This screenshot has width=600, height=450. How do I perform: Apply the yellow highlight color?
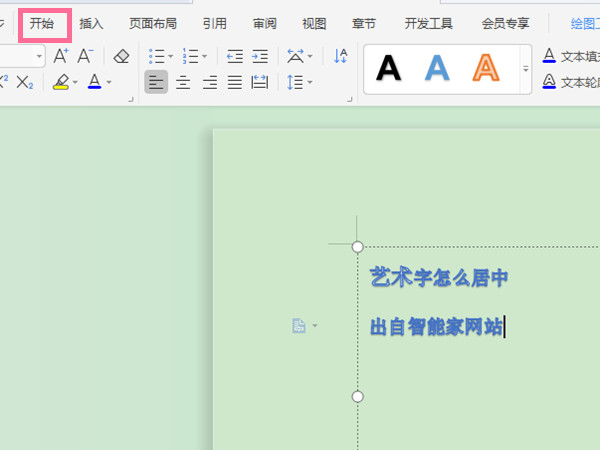pos(61,83)
